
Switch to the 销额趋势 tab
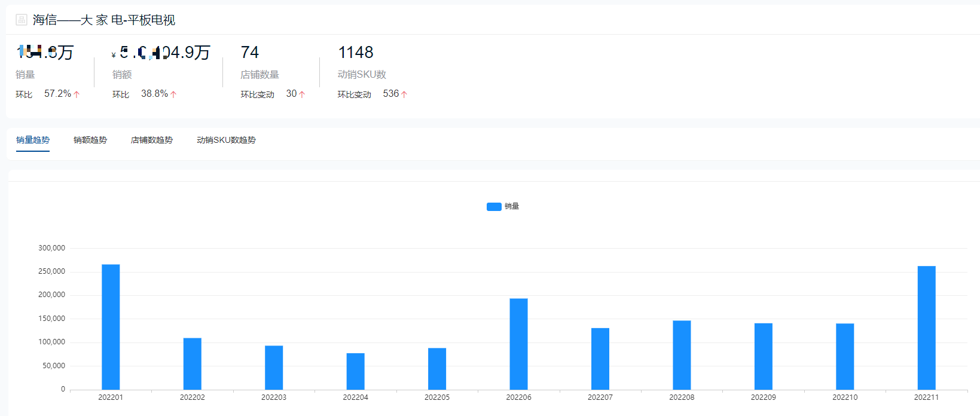pyautogui.click(x=90, y=140)
